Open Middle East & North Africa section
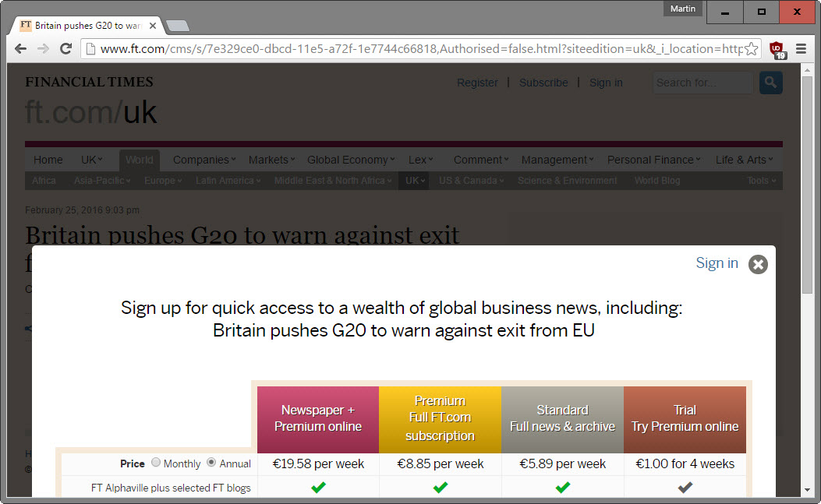The width and height of the screenshot is (821, 504). pyautogui.click(x=333, y=181)
